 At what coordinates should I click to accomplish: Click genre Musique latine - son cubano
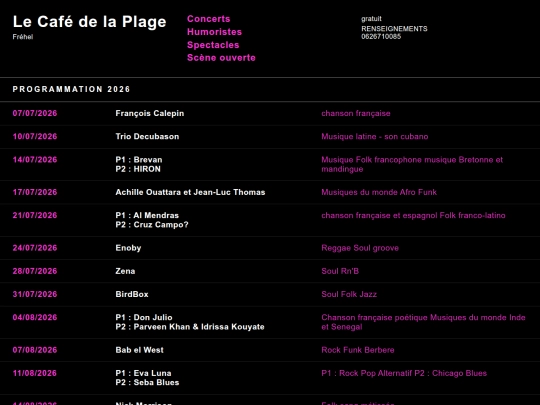(x=375, y=136)
